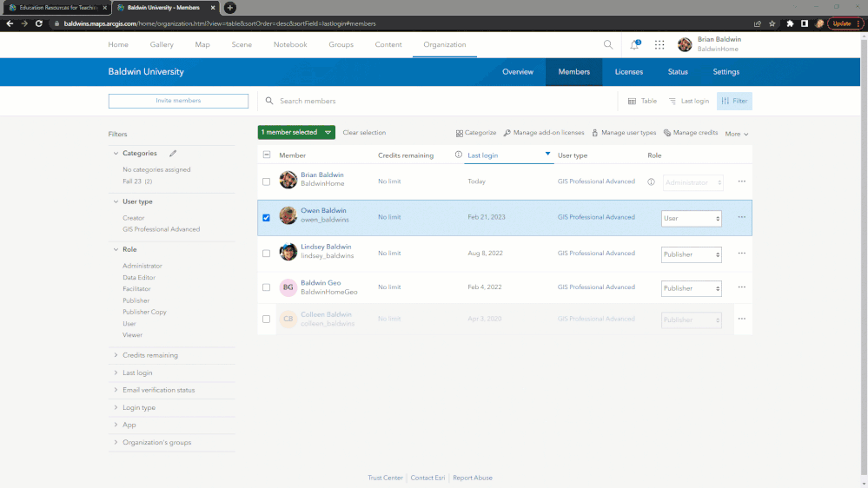The height and width of the screenshot is (488, 868).
Task: Click Lindsey Baldwin's avatar
Action: pyautogui.click(x=288, y=252)
